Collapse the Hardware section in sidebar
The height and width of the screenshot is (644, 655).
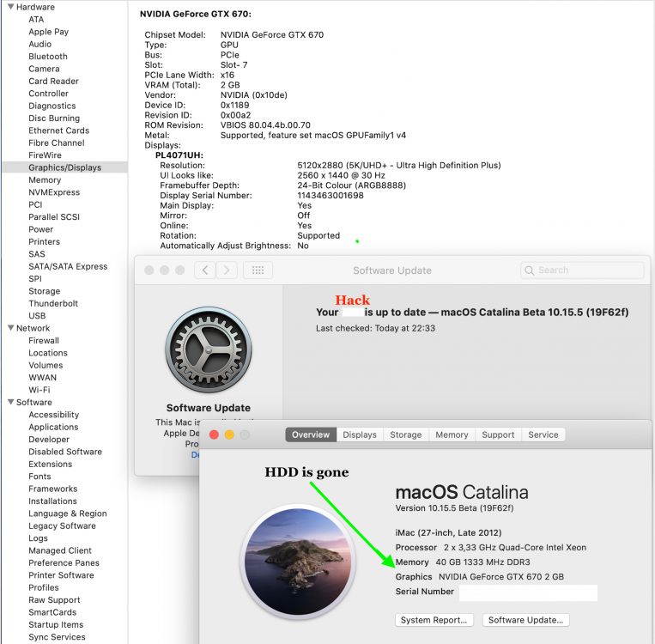(x=11, y=7)
